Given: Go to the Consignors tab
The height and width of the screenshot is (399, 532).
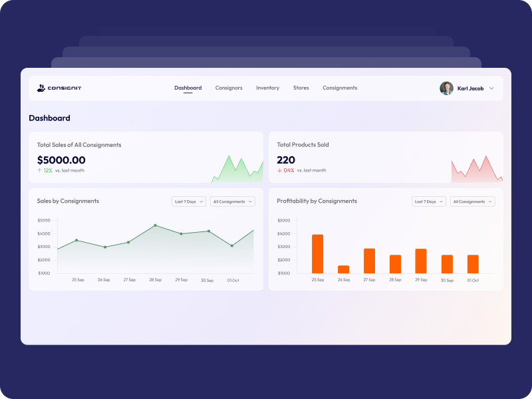Looking at the screenshot, I should (x=229, y=88).
